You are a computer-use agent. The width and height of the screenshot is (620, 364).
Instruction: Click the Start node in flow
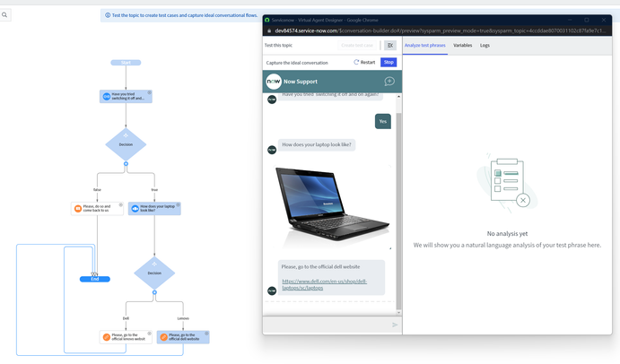coord(126,63)
